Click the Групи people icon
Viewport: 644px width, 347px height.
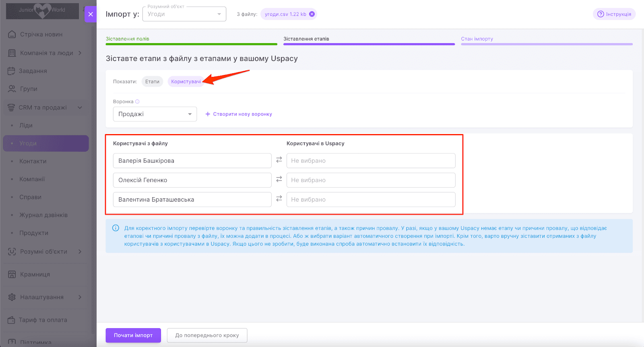12,89
